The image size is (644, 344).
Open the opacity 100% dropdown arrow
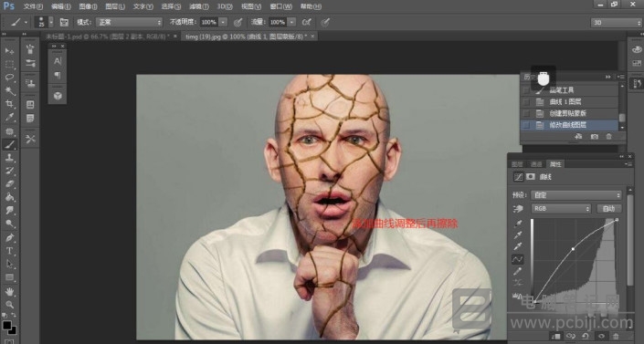click(223, 22)
